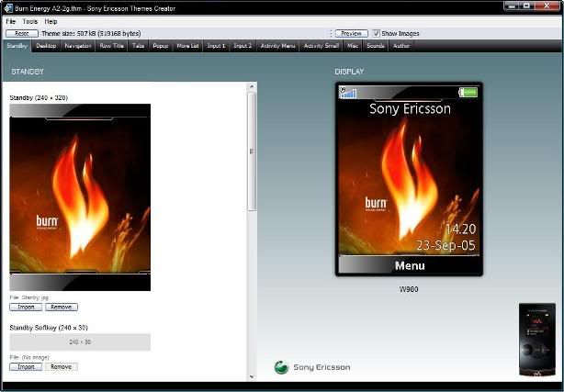The width and height of the screenshot is (564, 392).
Task: Switch to the Misc tab
Action: (x=353, y=46)
